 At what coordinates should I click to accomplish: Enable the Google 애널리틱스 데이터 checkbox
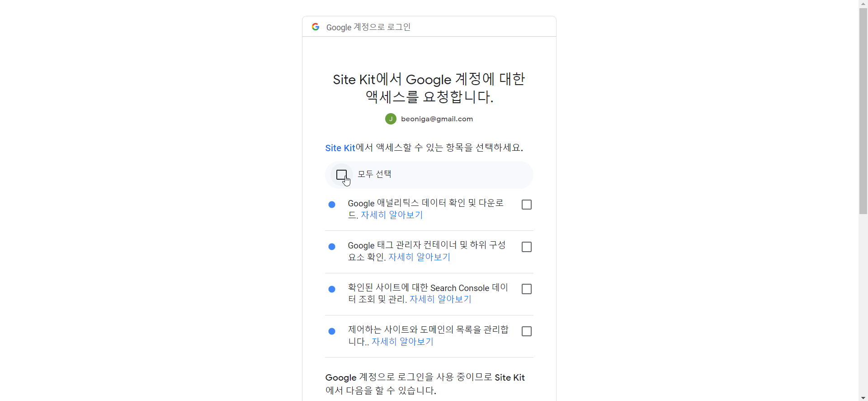tap(527, 205)
